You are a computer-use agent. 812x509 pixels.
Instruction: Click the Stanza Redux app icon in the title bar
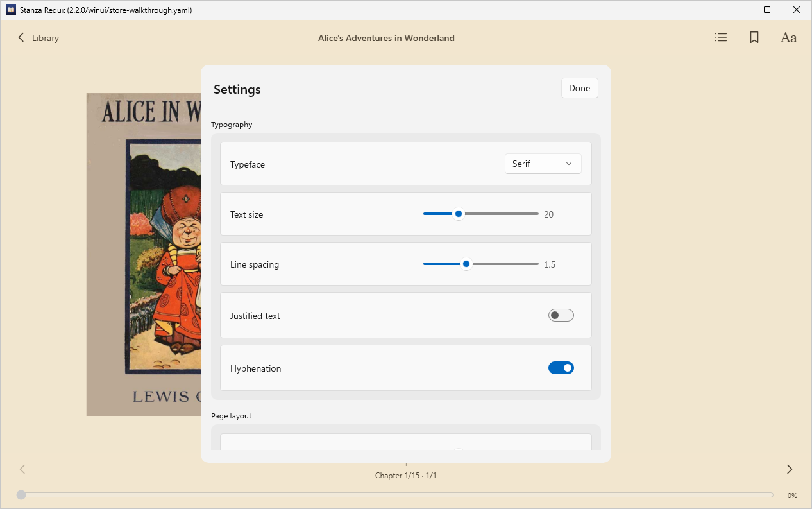click(x=11, y=10)
